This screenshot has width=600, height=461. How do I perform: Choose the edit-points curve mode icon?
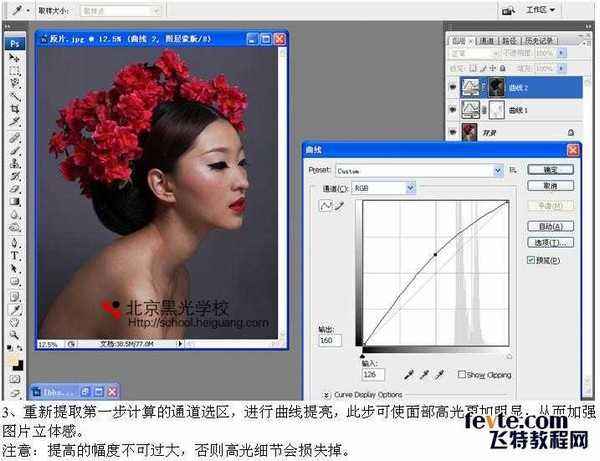(x=326, y=206)
